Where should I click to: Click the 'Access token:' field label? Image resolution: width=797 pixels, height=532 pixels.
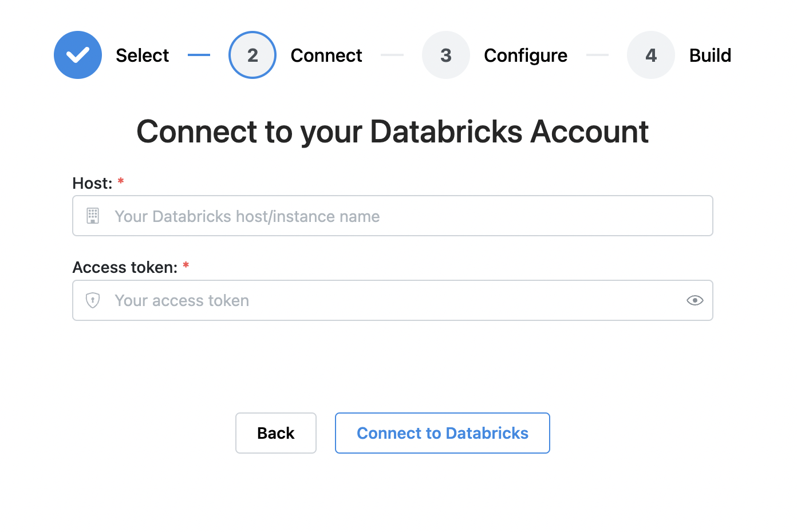click(x=125, y=267)
